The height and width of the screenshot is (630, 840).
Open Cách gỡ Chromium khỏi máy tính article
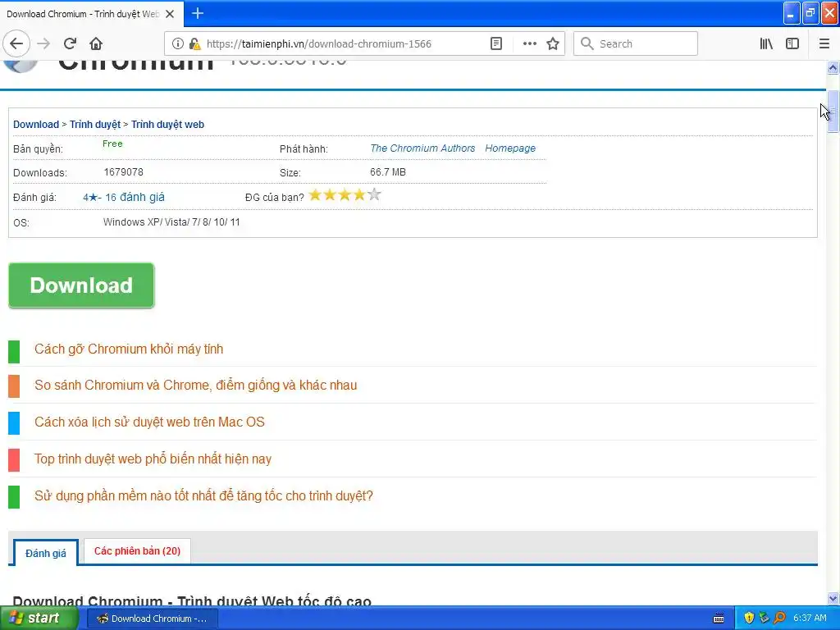(129, 349)
